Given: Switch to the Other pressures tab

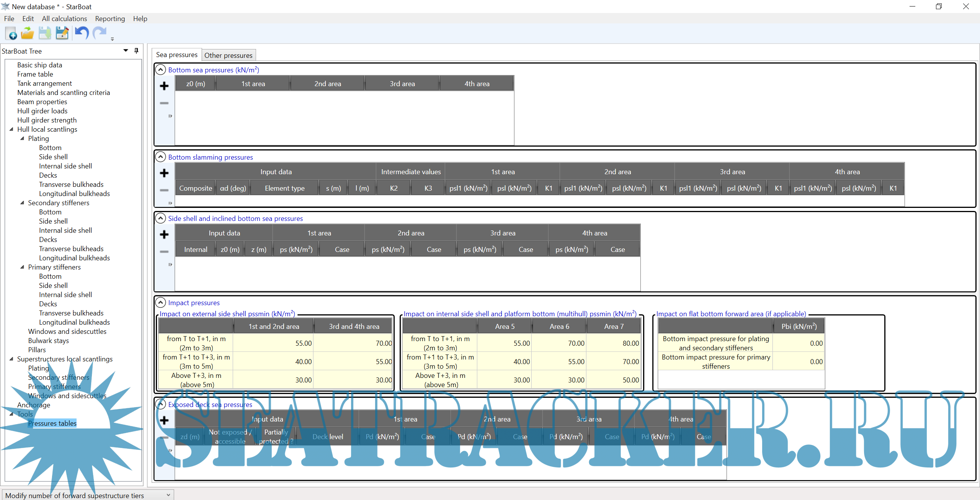Looking at the screenshot, I should click(x=228, y=56).
